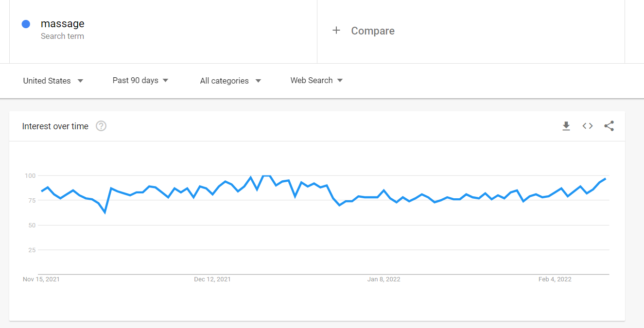Expand the Web Search type dropdown

point(316,80)
